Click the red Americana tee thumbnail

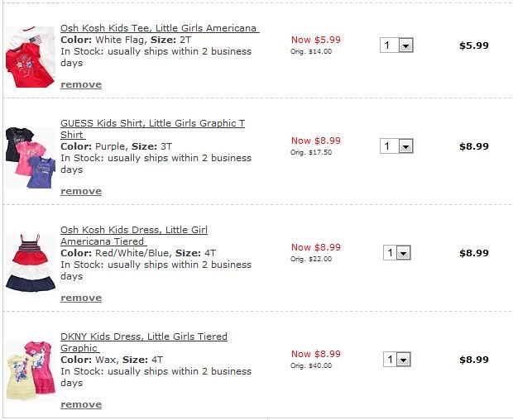coord(30,57)
